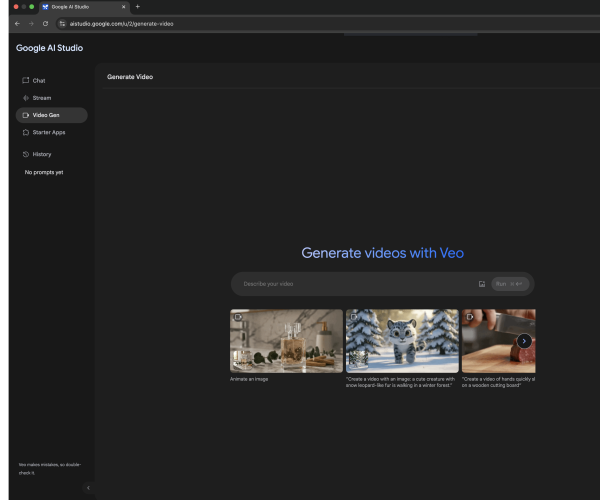600x500 pixels.
Task: Click the Run button
Action: click(510, 284)
